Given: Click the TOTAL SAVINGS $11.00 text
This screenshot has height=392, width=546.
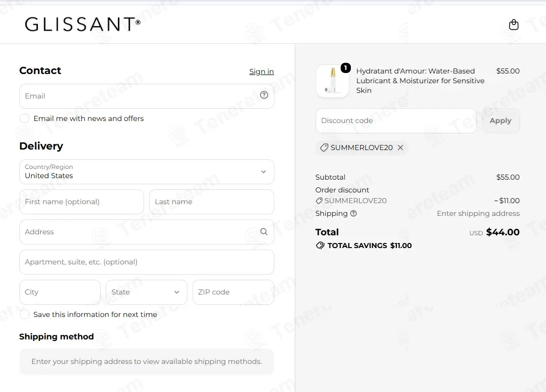Looking at the screenshot, I should coord(369,246).
